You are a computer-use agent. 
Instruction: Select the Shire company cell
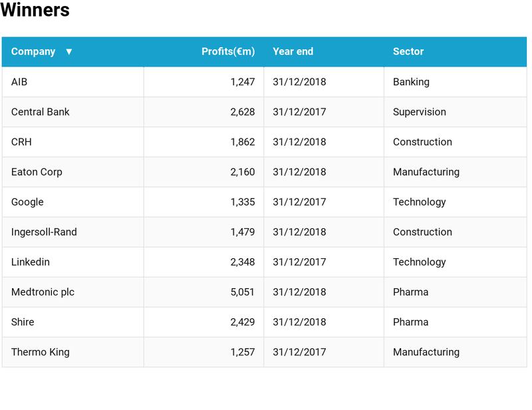23,321
